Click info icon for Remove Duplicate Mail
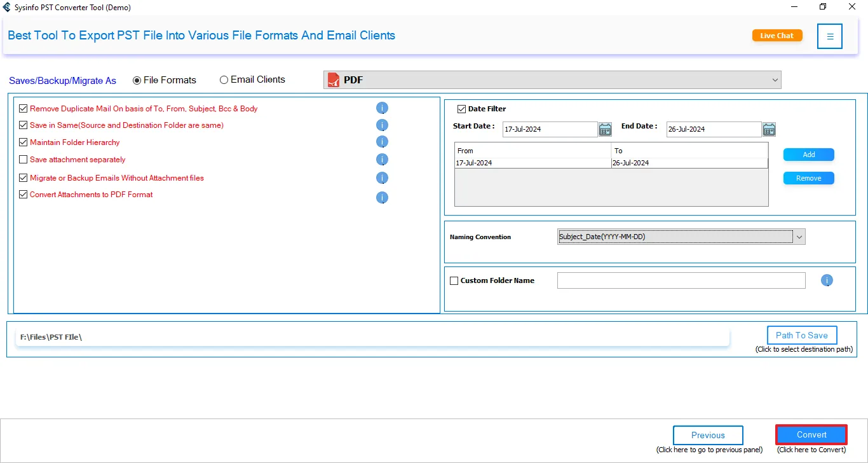Viewport: 868px width, 463px height. tap(382, 108)
